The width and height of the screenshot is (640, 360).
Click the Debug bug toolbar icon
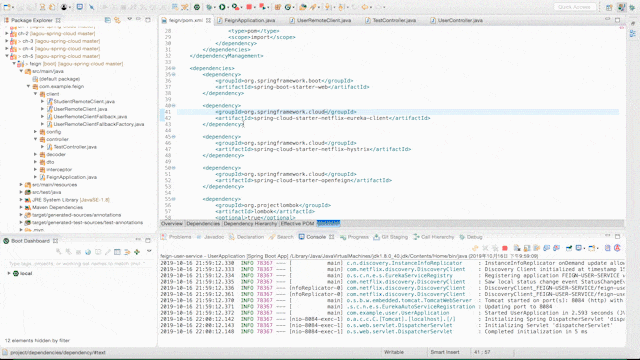tap(210, 7)
